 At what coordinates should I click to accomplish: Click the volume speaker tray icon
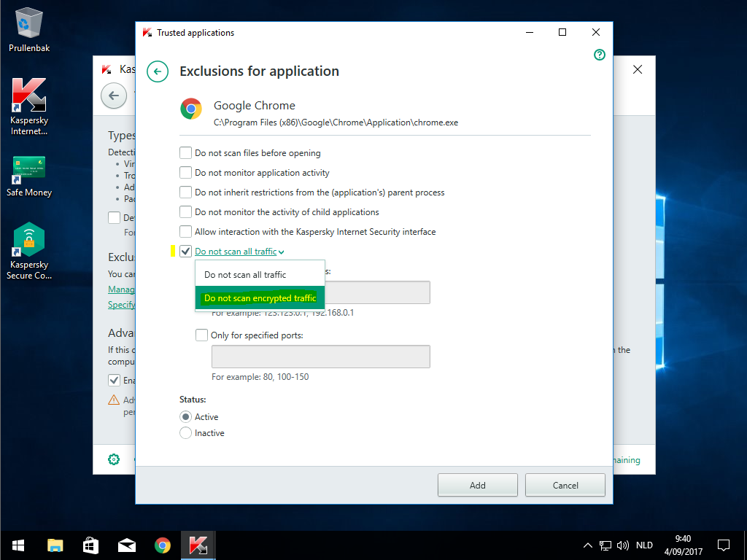[x=623, y=545]
